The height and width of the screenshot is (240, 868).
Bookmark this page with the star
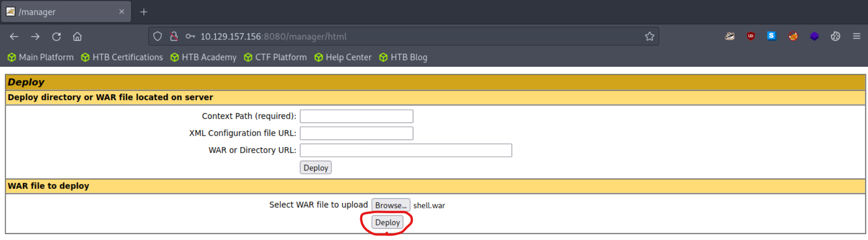[x=649, y=36]
